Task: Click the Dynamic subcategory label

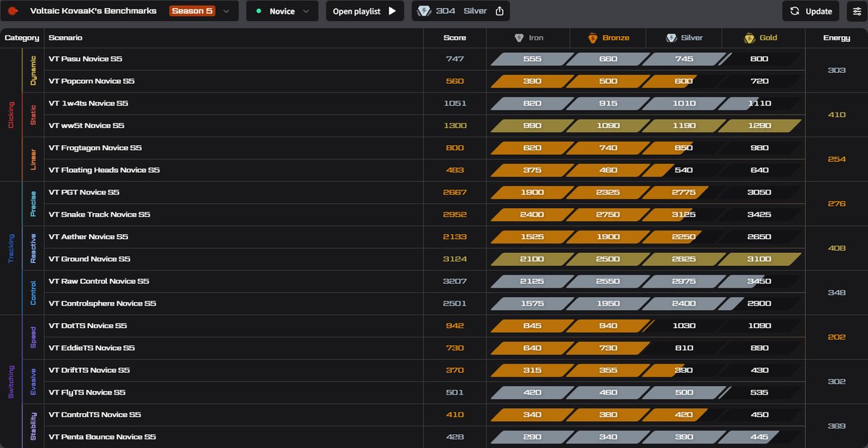Action: (x=33, y=71)
